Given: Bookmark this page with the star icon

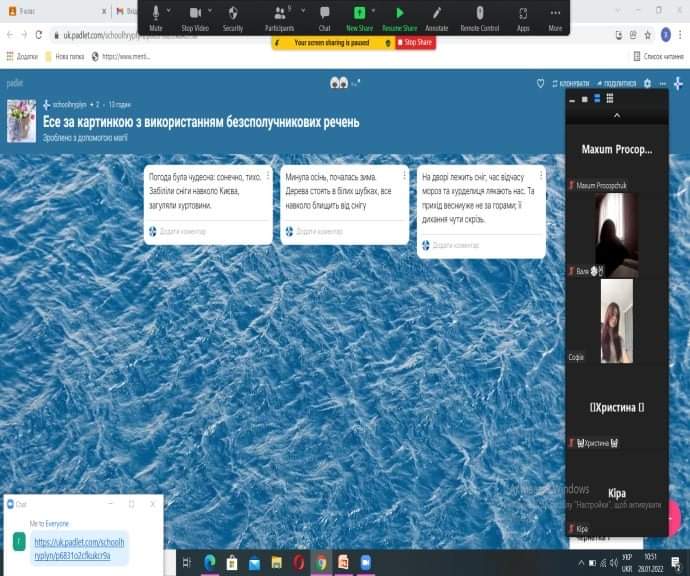Looking at the screenshot, I should 648,35.
